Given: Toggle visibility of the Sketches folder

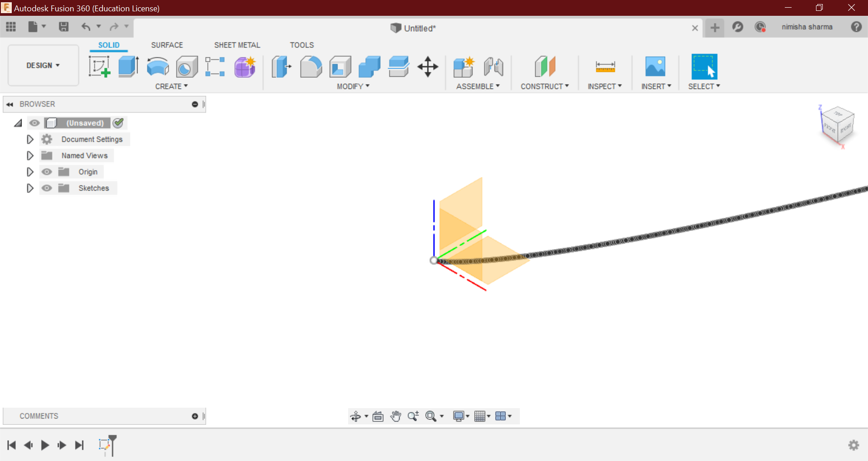Looking at the screenshot, I should [47, 188].
